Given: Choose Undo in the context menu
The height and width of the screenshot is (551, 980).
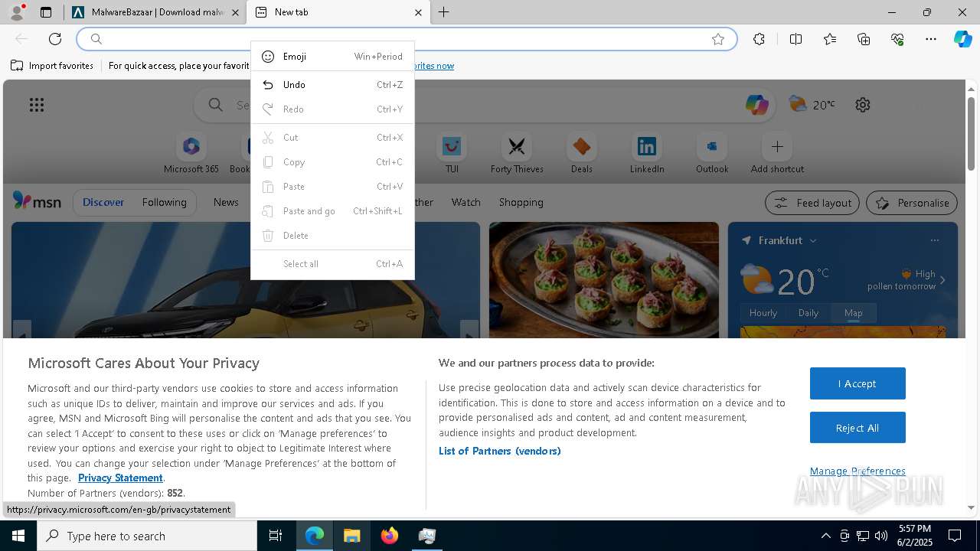Looking at the screenshot, I should [x=332, y=85].
